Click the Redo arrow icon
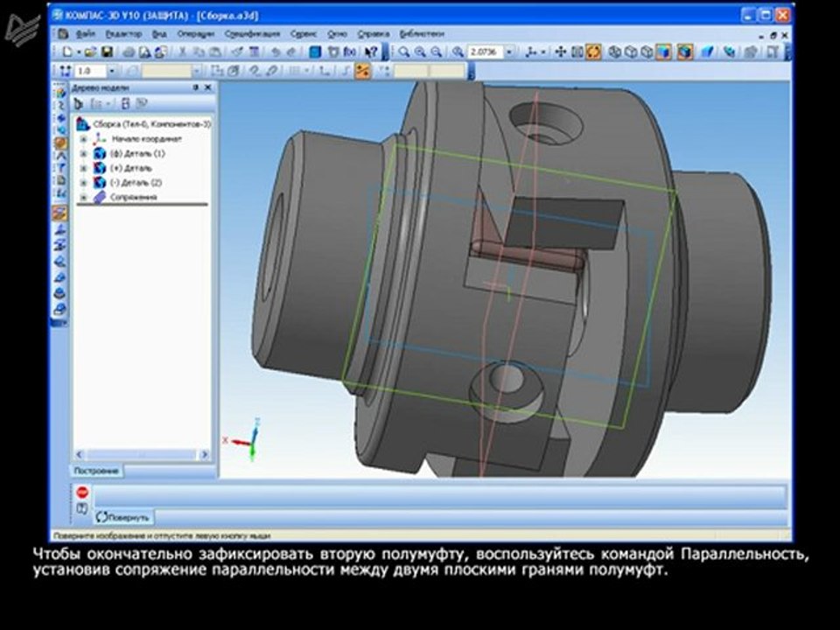This screenshot has height=630, width=840. 291,52
